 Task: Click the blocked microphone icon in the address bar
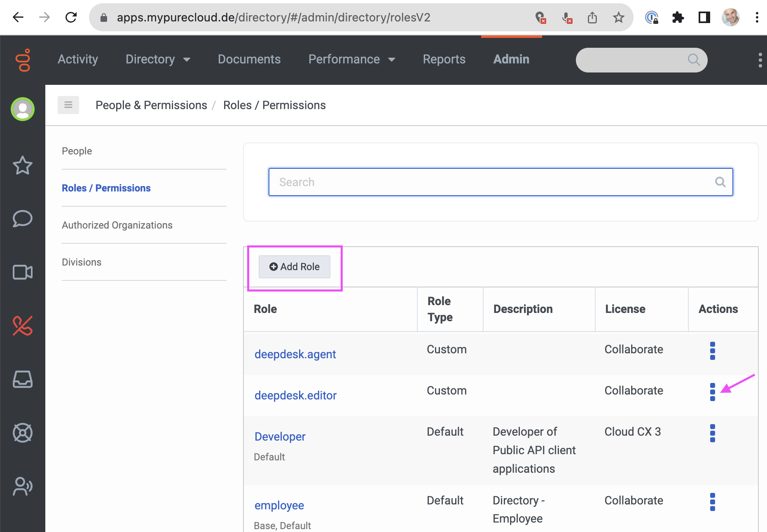[x=566, y=17]
